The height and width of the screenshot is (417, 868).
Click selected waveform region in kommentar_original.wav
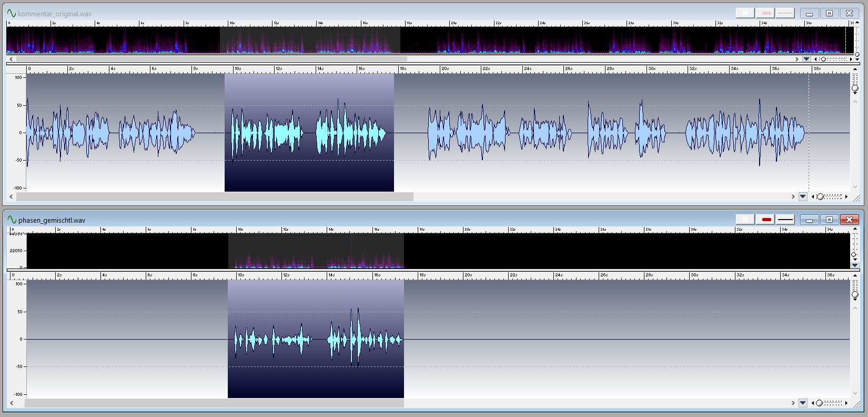(x=309, y=133)
